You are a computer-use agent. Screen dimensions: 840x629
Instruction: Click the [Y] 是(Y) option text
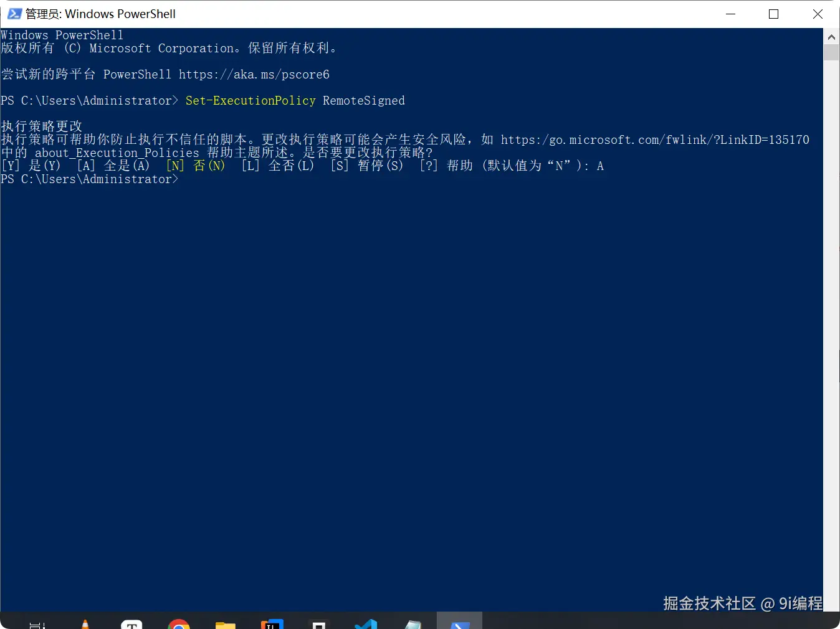(31, 166)
